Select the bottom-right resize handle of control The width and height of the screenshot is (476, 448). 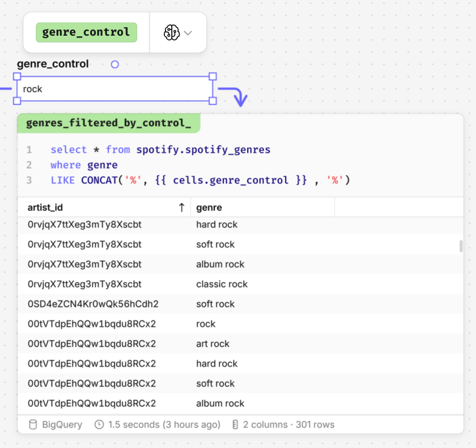tap(213, 101)
